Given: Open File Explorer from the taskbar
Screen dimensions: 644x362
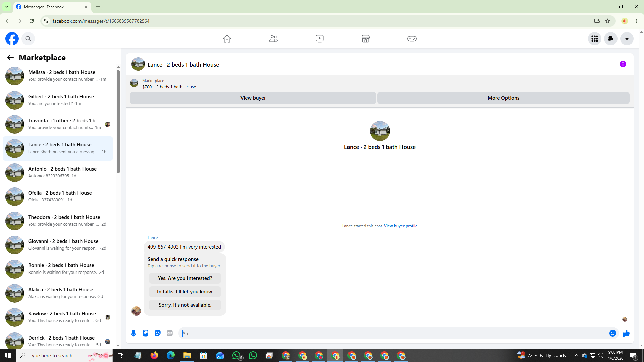Looking at the screenshot, I should coord(187,355).
